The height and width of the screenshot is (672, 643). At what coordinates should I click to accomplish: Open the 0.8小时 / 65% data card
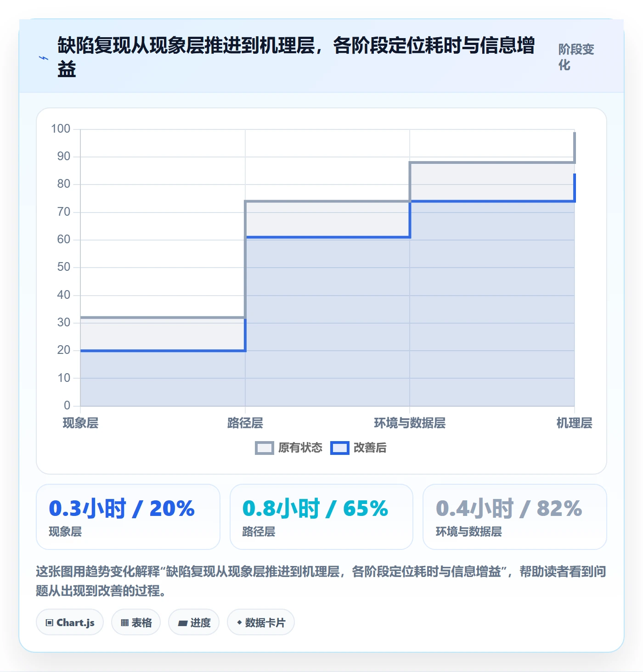click(321, 517)
